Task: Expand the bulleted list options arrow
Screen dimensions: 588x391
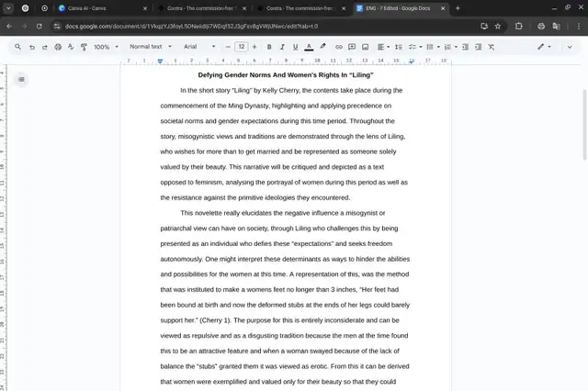Action: click(x=438, y=47)
